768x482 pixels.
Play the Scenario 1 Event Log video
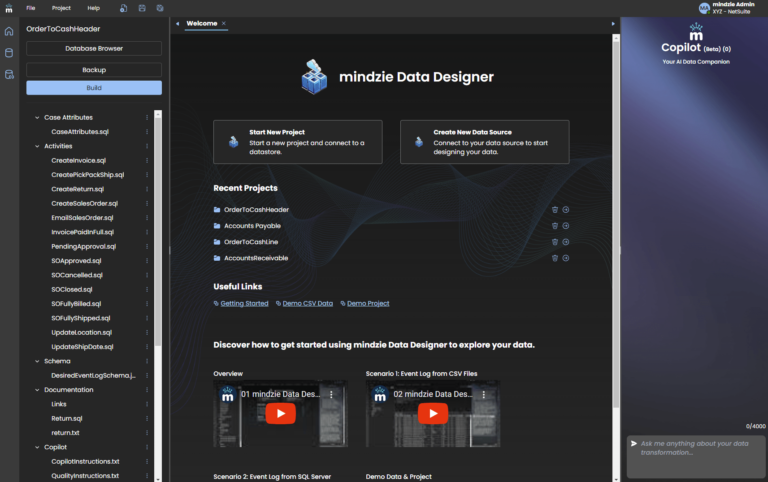tap(433, 413)
